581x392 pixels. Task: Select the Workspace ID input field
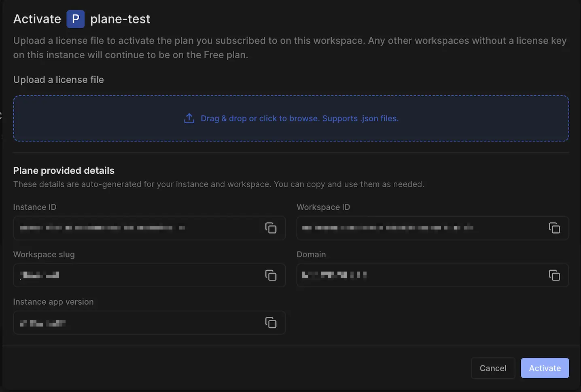[405, 228]
